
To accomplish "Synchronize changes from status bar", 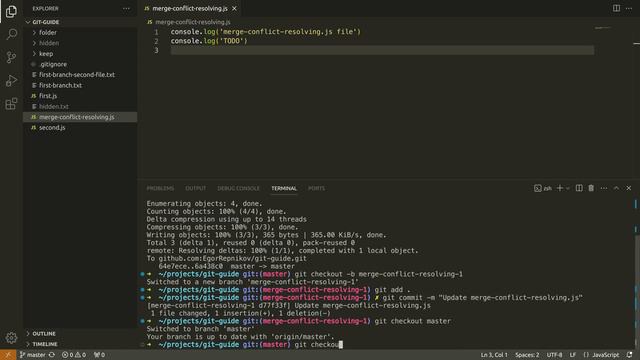I will coord(52,355).
